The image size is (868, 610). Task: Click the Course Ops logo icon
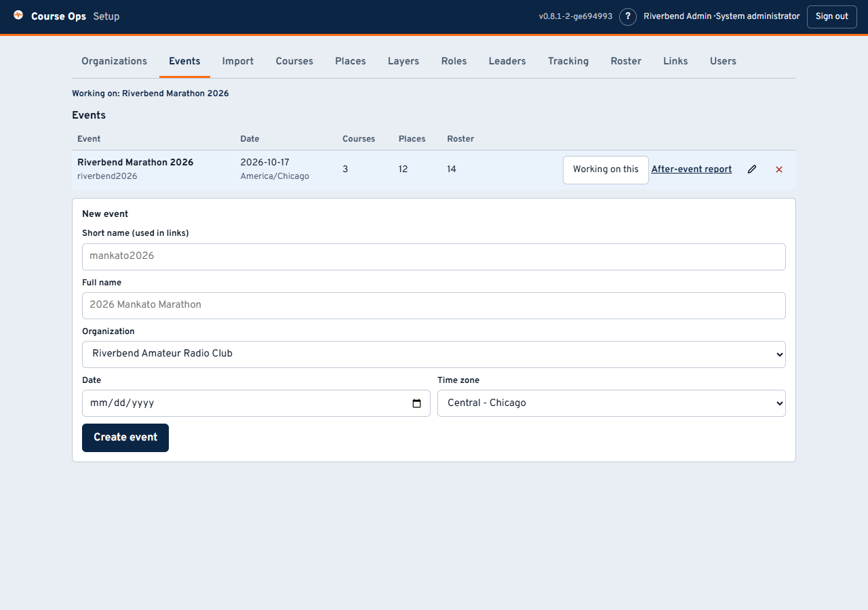coord(18,15)
